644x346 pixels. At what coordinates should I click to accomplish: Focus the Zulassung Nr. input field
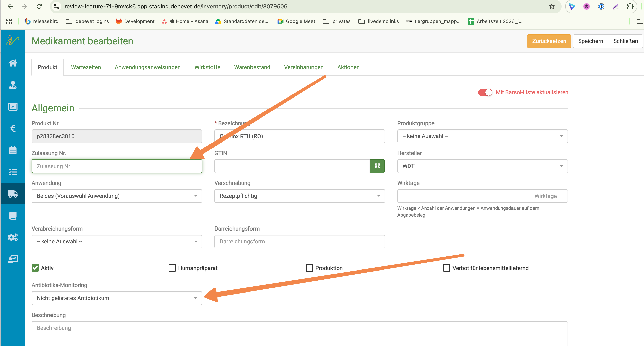117,166
